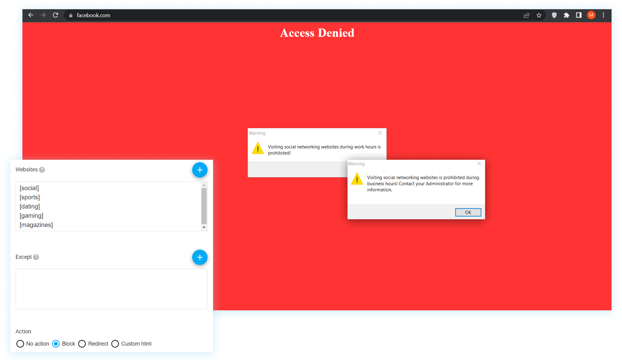Open the extensions puzzle icon
The width and height of the screenshot is (622, 364).
coord(566,15)
